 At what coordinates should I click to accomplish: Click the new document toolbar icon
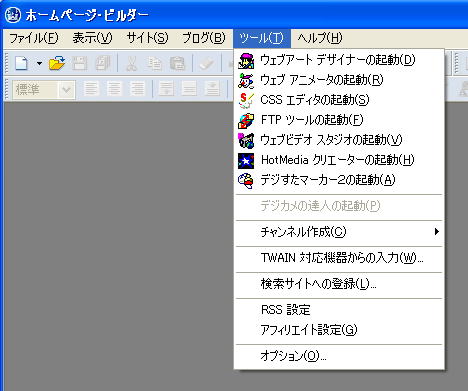coord(22,63)
